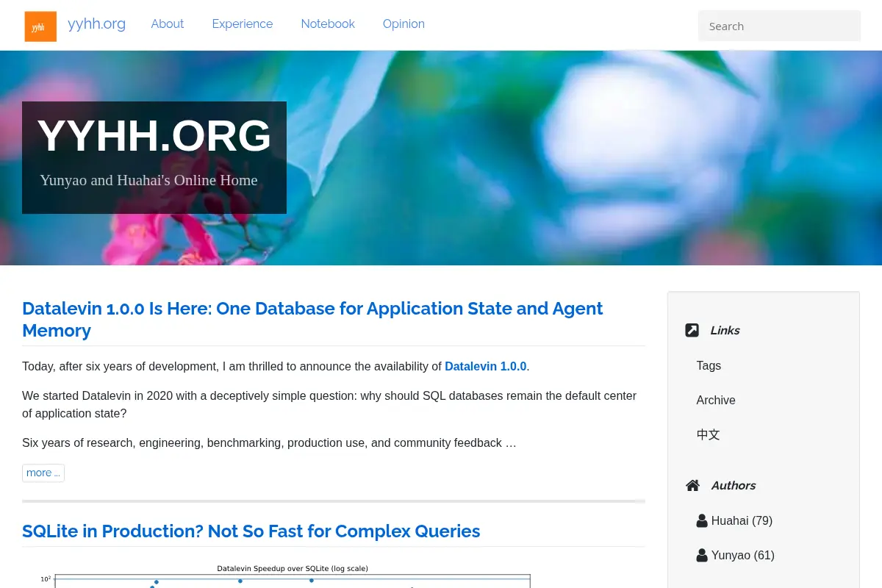Switch to the 中文 version
This screenshot has width=882, height=588.
click(x=708, y=434)
